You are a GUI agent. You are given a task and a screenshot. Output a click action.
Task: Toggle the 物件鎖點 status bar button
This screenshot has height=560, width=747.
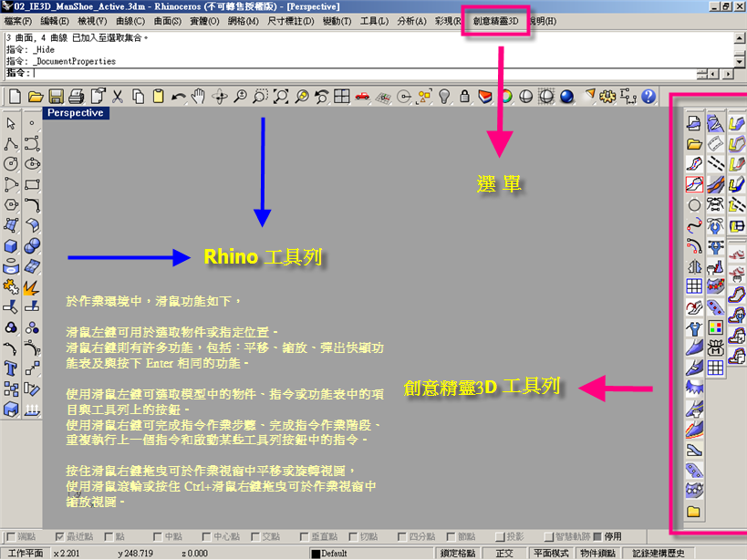597,554
